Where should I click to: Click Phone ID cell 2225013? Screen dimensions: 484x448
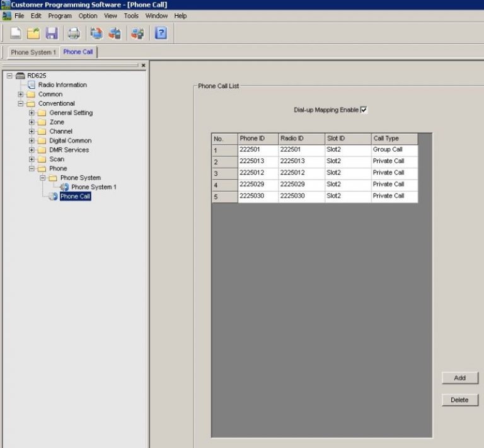(x=258, y=161)
